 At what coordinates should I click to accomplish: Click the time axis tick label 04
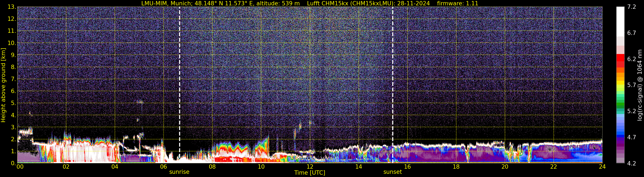(x=115, y=167)
